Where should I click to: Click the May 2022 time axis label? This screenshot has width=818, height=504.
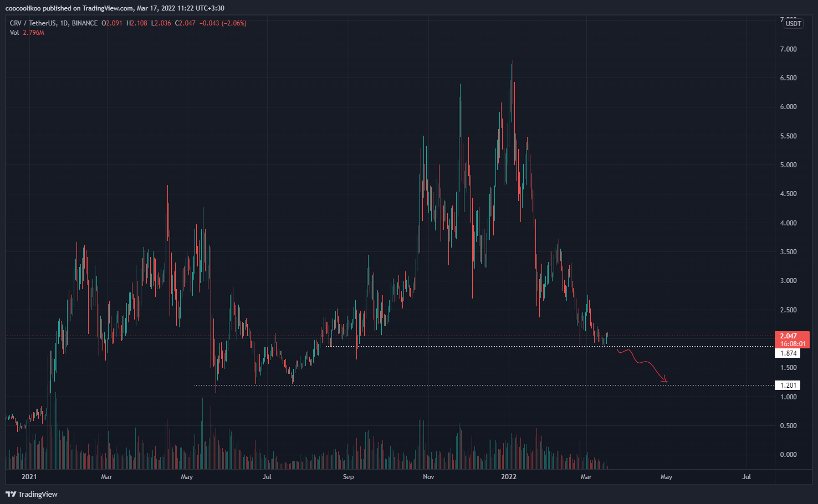pos(666,477)
